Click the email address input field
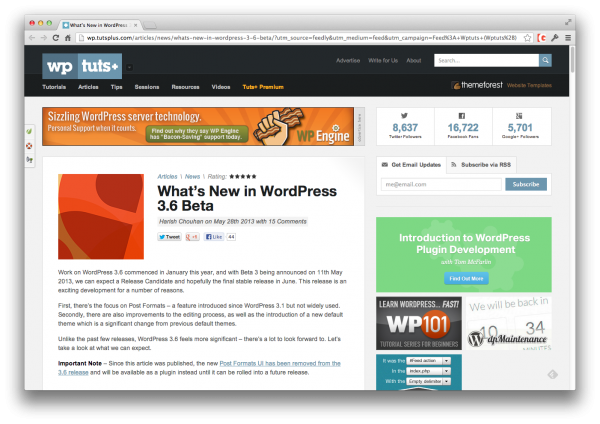Viewport: 600px width, 424px height. click(441, 184)
